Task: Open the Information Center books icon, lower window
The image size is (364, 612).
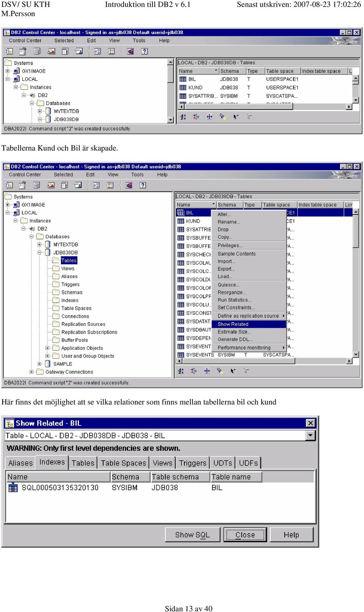Action: pos(129,185)
